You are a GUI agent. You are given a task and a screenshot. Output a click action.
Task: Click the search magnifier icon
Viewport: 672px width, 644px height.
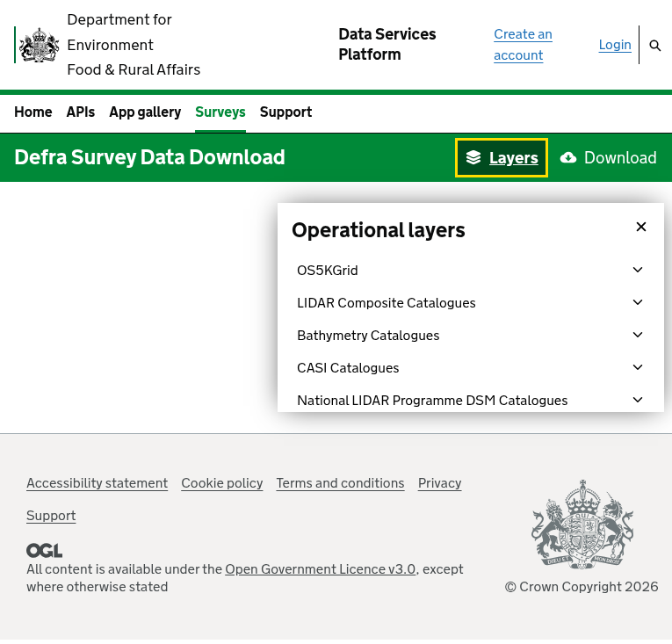(654, 46)
